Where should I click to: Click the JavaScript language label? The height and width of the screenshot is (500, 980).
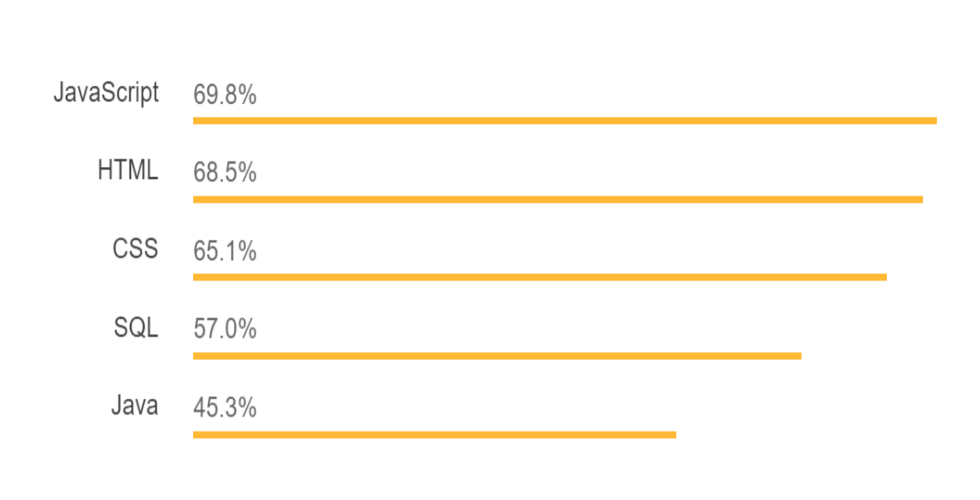pos(106,93)
